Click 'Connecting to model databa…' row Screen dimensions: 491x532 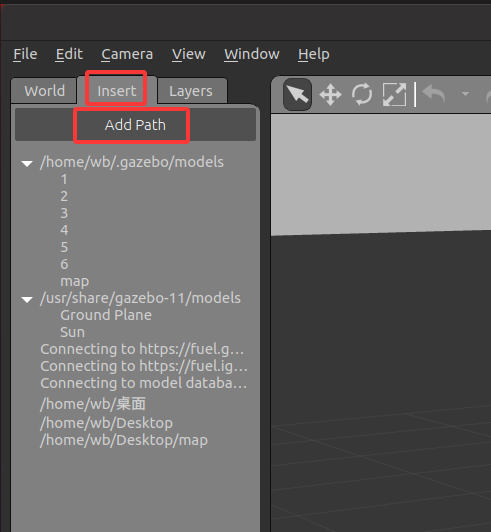[x=144, y=383]
